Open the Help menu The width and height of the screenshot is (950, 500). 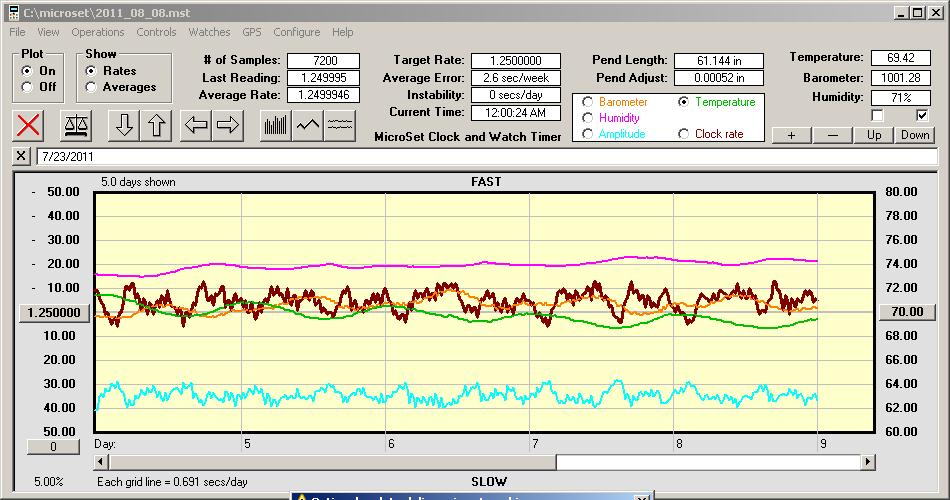pos(342,32)
